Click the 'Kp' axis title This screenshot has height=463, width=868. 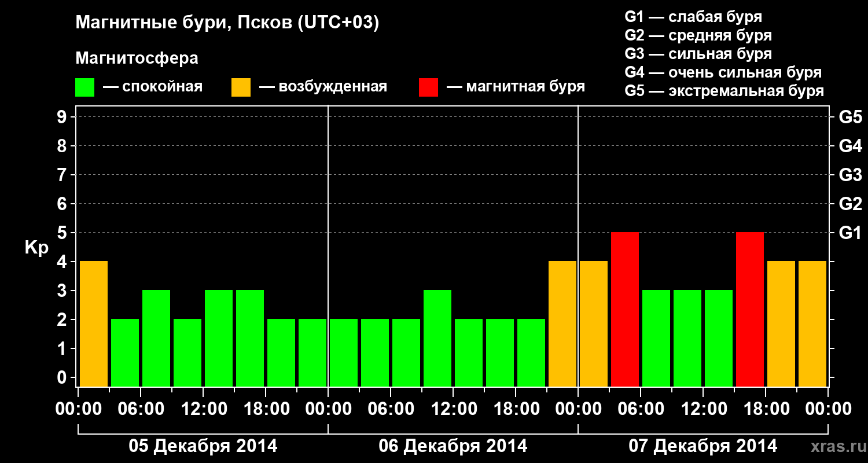[36, 248]
